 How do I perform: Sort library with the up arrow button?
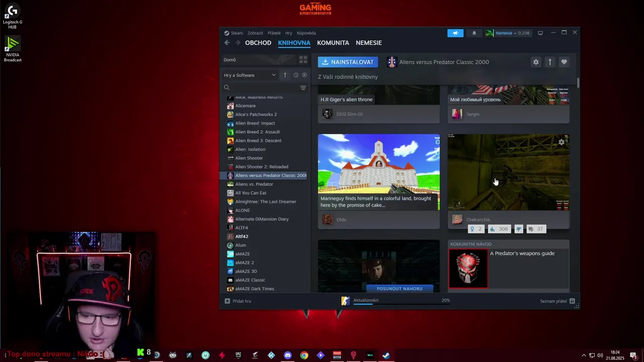coord(285,75)
